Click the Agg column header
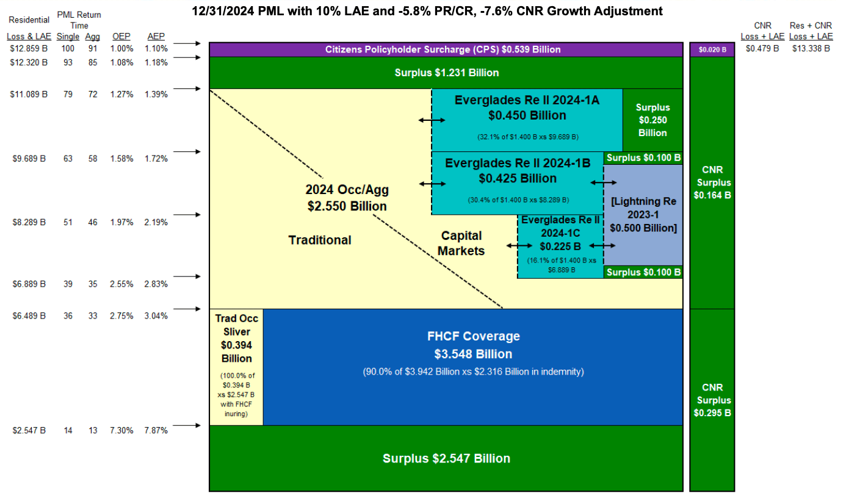 (93, 37)
